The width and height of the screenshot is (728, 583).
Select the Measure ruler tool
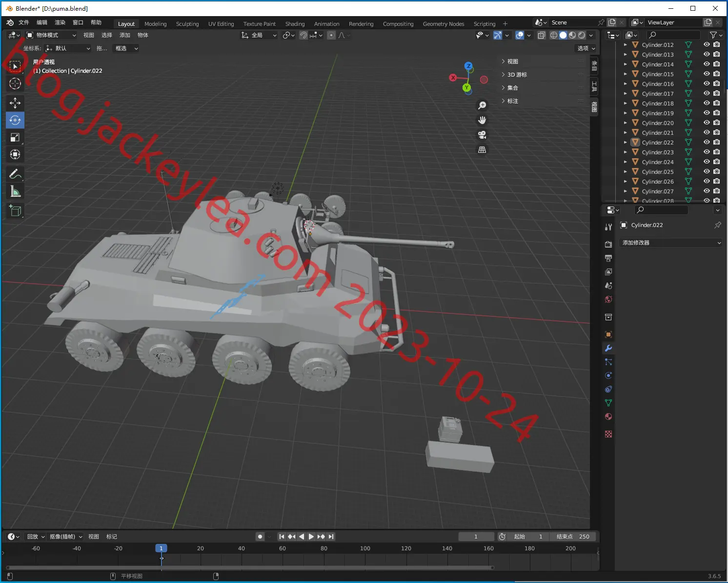coord(15,191)
